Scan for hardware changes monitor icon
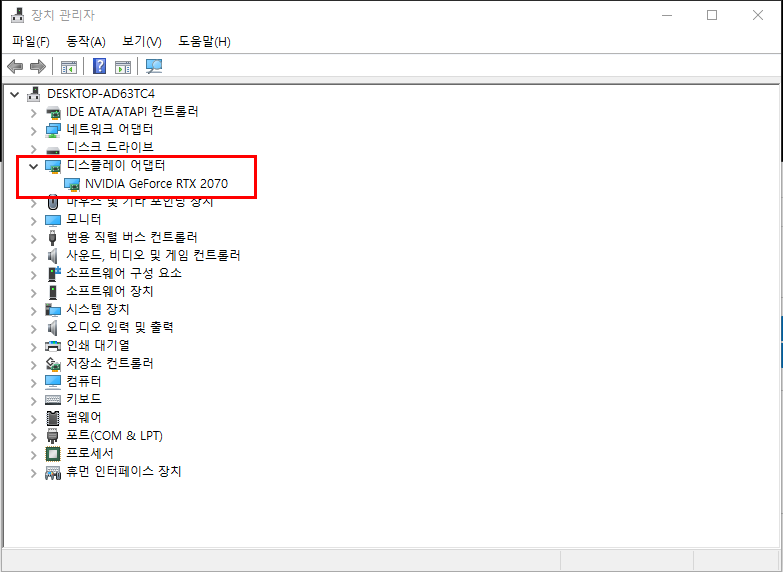Viewport: 783px width, 572px height. (154, 66)
